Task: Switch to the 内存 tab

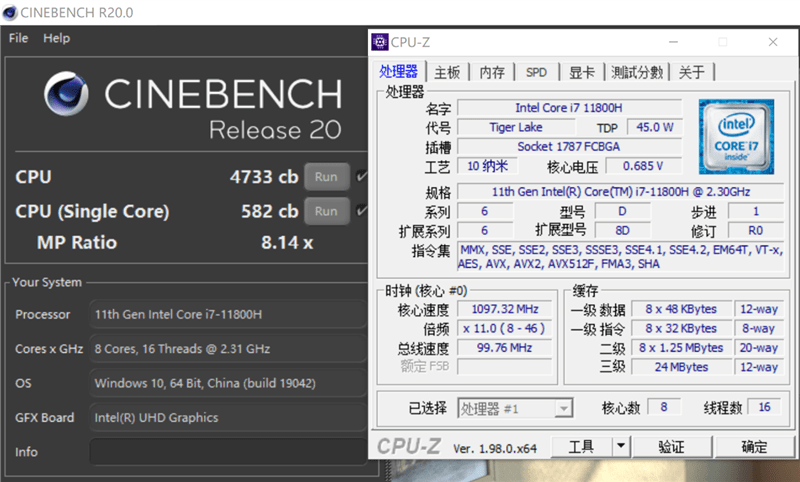Action: click(x=492, y=72)
